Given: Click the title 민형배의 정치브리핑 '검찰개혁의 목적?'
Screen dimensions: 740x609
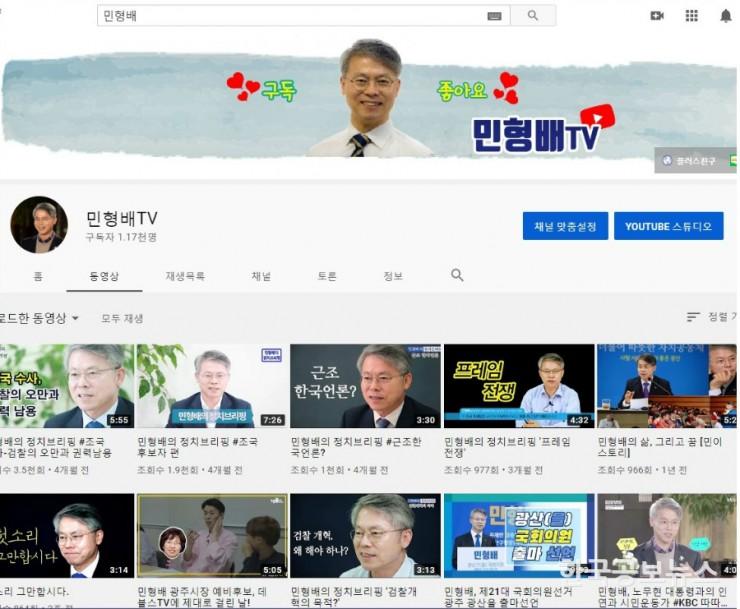Looking at the screenshot, I should click(x=353, y=597).
